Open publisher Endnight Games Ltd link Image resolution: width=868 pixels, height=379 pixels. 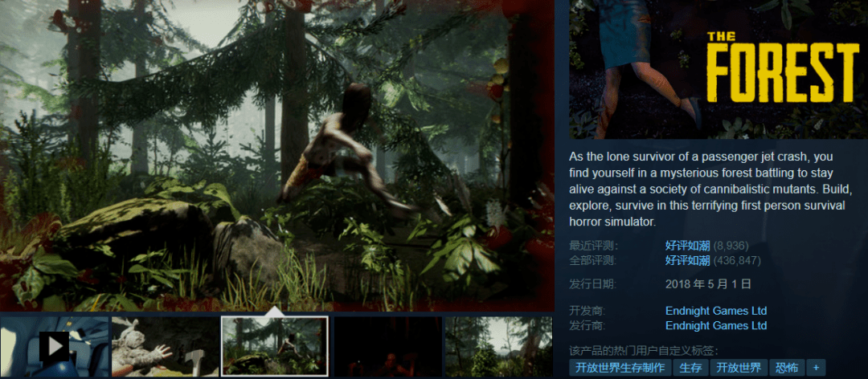tap(716, 325)
